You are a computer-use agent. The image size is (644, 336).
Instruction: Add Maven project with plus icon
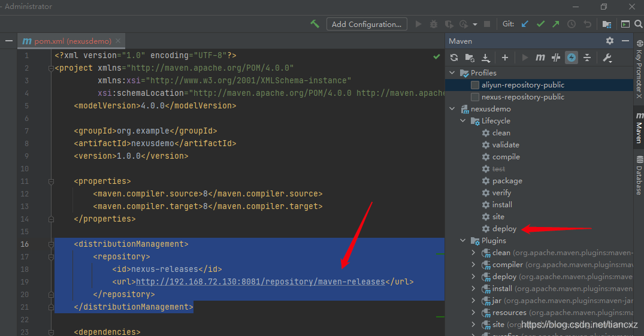505,57
